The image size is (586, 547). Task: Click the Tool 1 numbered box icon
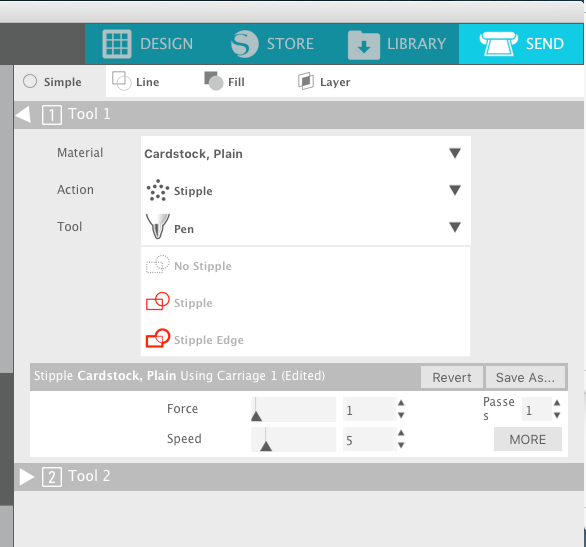pyautogui.click(x=52, y=115)
